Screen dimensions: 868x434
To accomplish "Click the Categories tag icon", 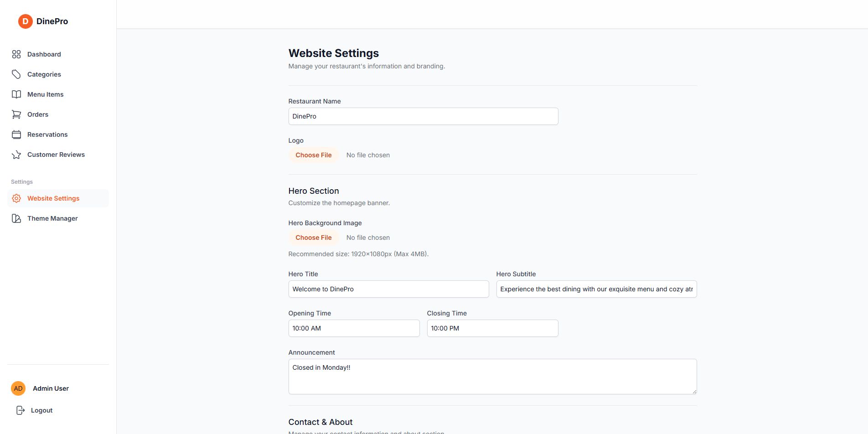I will pyautogui.click(x=16, y=74).
